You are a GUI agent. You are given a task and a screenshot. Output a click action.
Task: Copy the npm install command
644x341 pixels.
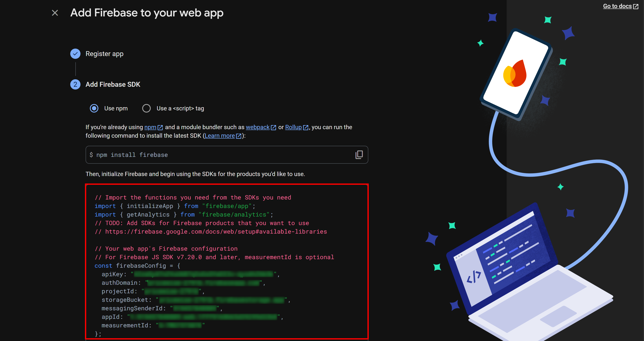359,155
